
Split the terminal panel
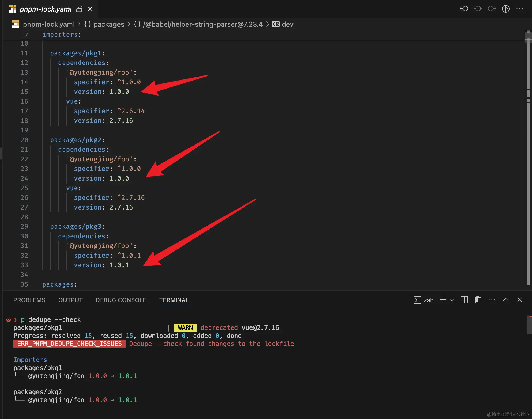pyautogui.click(x=464, y=300)
